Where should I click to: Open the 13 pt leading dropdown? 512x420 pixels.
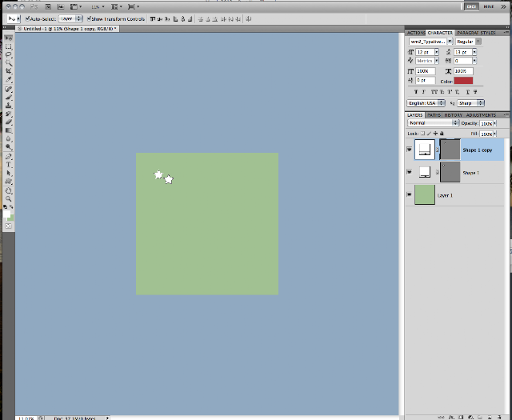coord(474,52)
